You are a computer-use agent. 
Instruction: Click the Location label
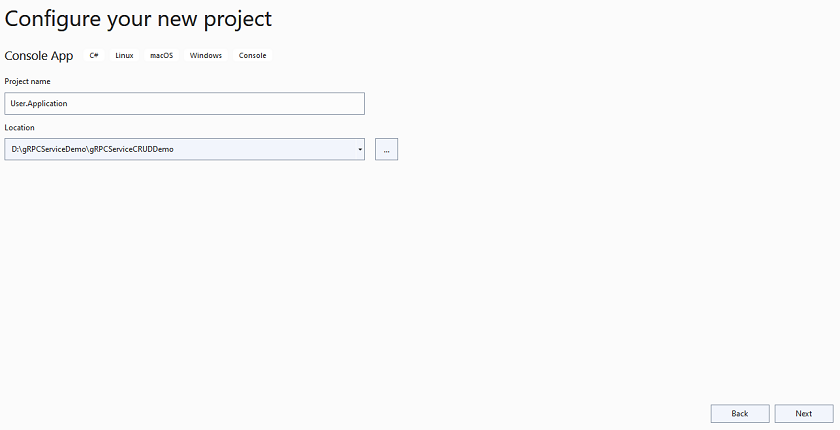coord(19,127)
